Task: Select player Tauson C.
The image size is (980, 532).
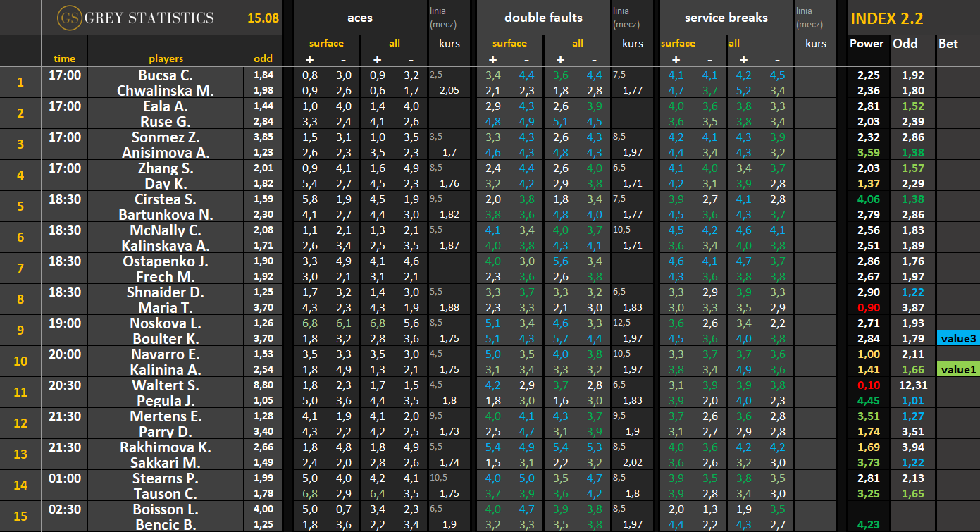Action: coord(166,494)
